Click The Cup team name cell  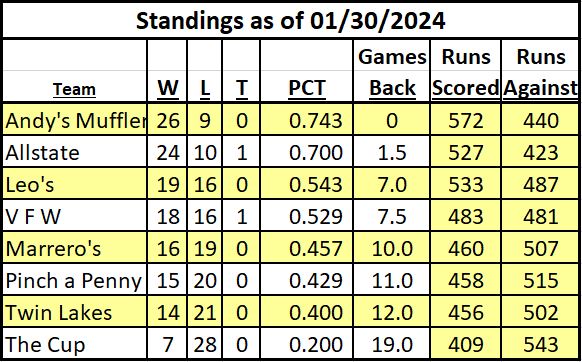pyautogui.click(x=75, y=343)
